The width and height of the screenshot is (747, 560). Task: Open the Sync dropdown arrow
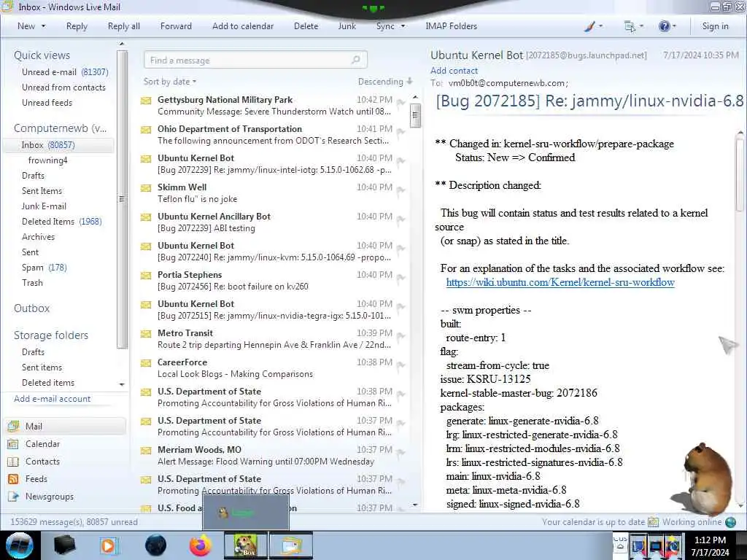[403, 27]
